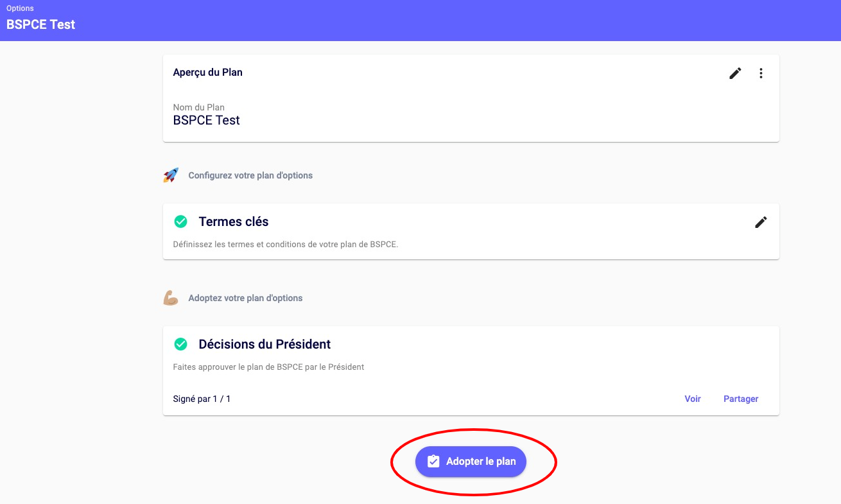Screen dimensions: 841x504
Task: Click the green checkmark beside Termes clés
Action: [x=181, y=222]
